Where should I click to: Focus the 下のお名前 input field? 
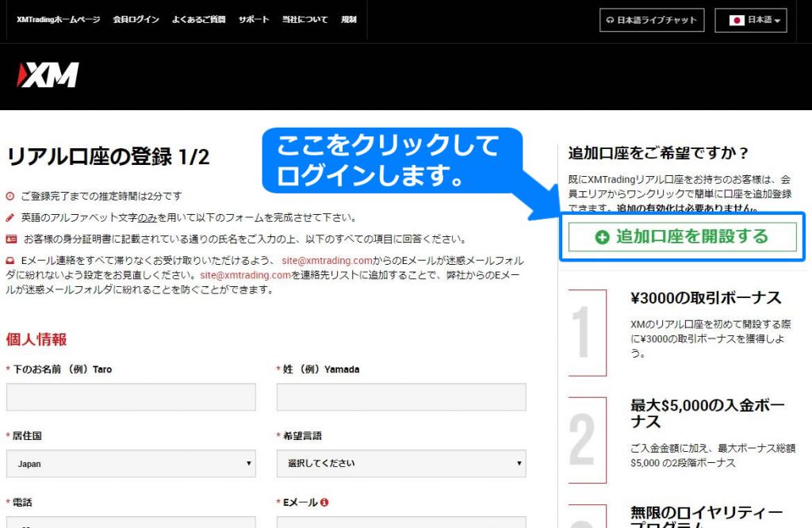pyautogui.click(x=131, y=397)
